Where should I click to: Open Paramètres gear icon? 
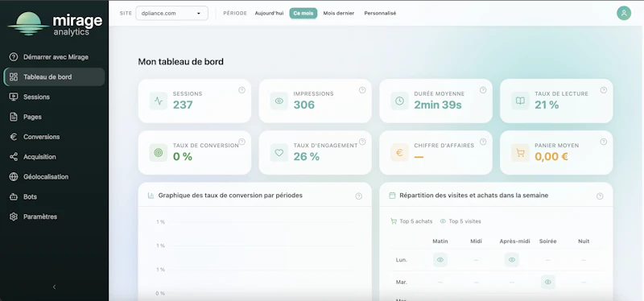tap(14, 216)
